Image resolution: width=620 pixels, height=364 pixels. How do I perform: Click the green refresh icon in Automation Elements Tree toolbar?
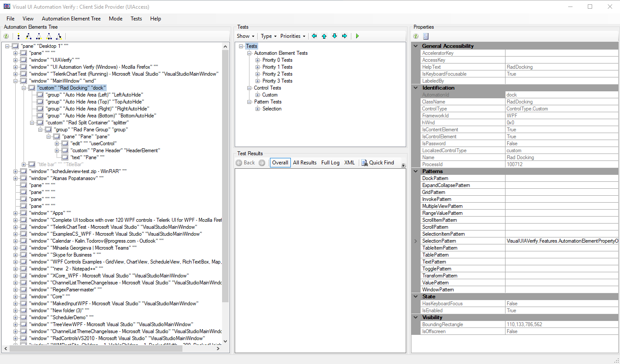click(6, 37)
